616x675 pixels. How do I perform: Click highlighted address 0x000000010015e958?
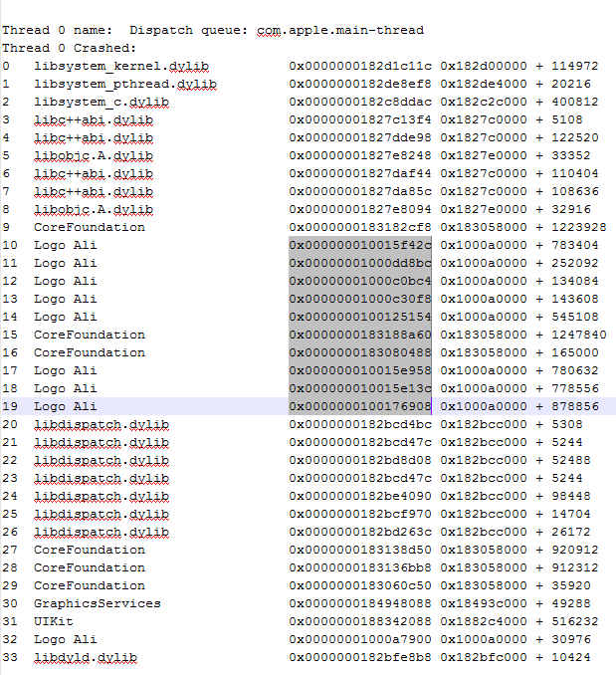point(360,370)
